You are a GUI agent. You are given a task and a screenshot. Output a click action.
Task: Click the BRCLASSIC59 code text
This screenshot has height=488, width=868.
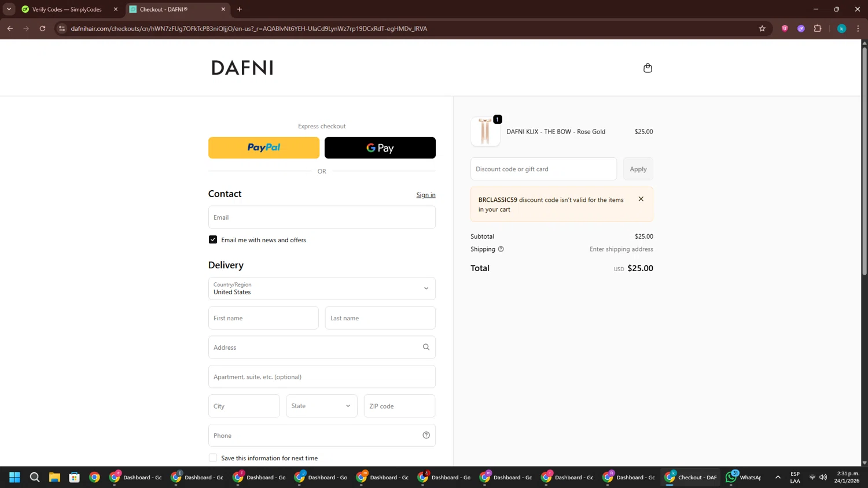coord(498,199)
